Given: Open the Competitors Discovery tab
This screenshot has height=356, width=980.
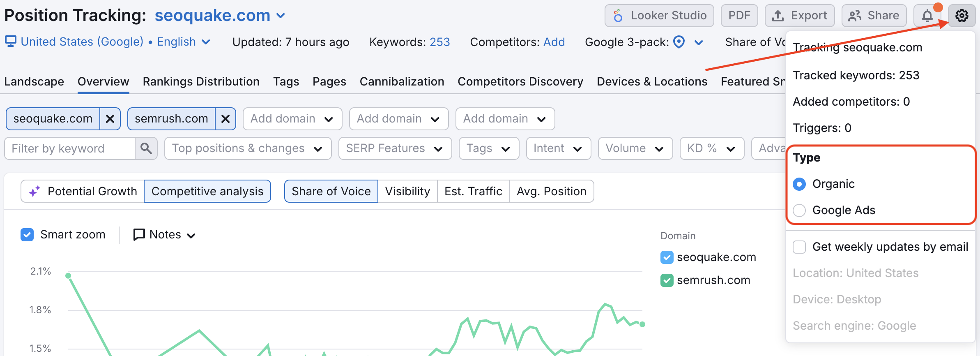Looking at the screenshot, I should coord(520,81).
